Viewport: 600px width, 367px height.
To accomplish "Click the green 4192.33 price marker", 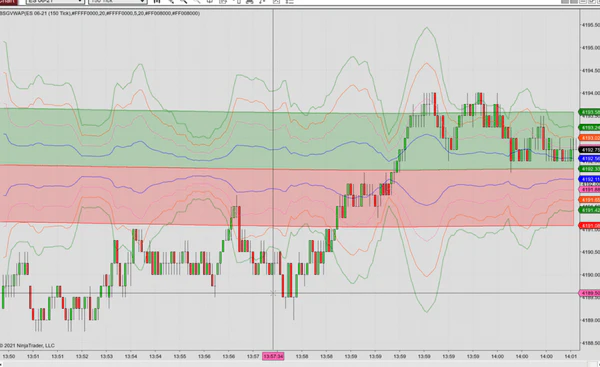I will point(589,169).
